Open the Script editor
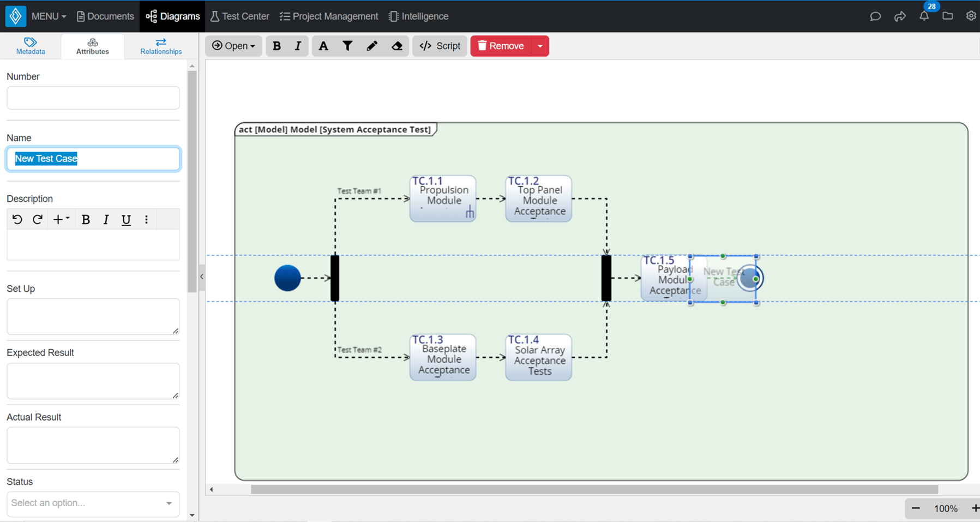This screenshot has width=980, height=522. [x=440, y=46]
